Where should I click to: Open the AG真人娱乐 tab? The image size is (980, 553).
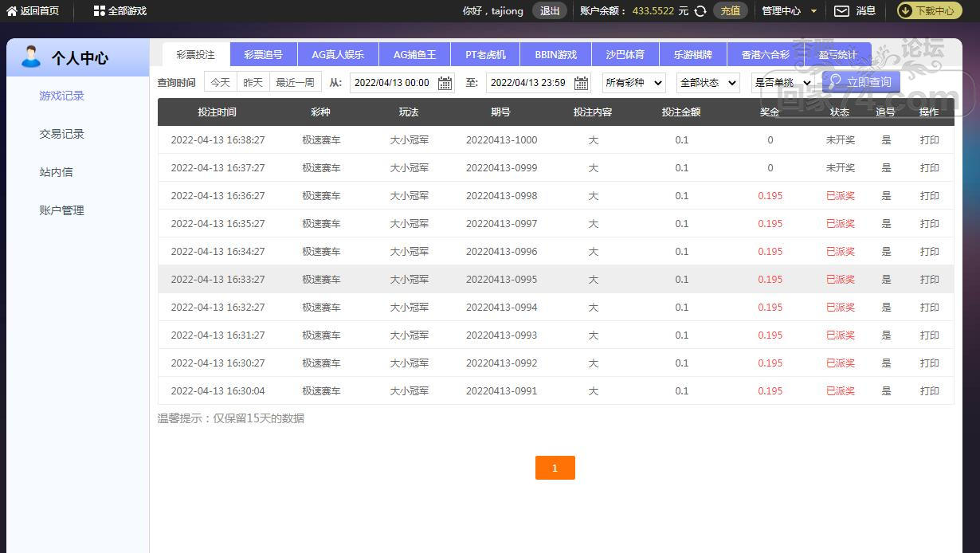(x=338, y=55)
